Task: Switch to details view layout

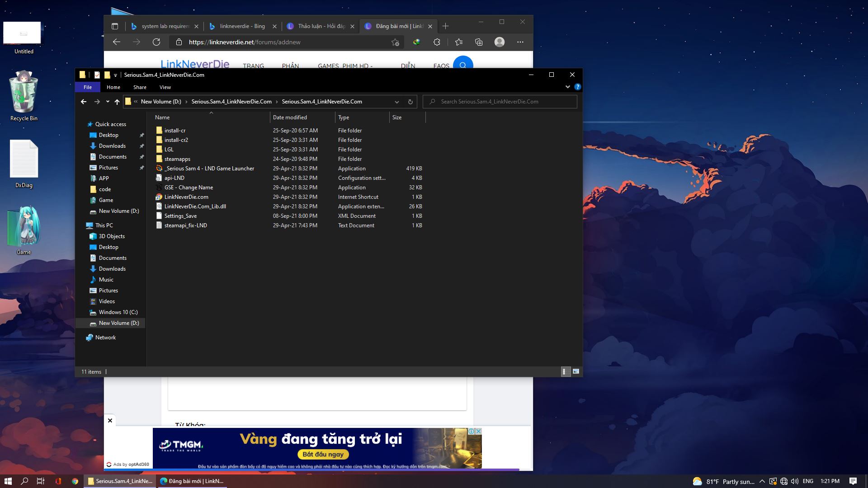Action: click(564, 371)
